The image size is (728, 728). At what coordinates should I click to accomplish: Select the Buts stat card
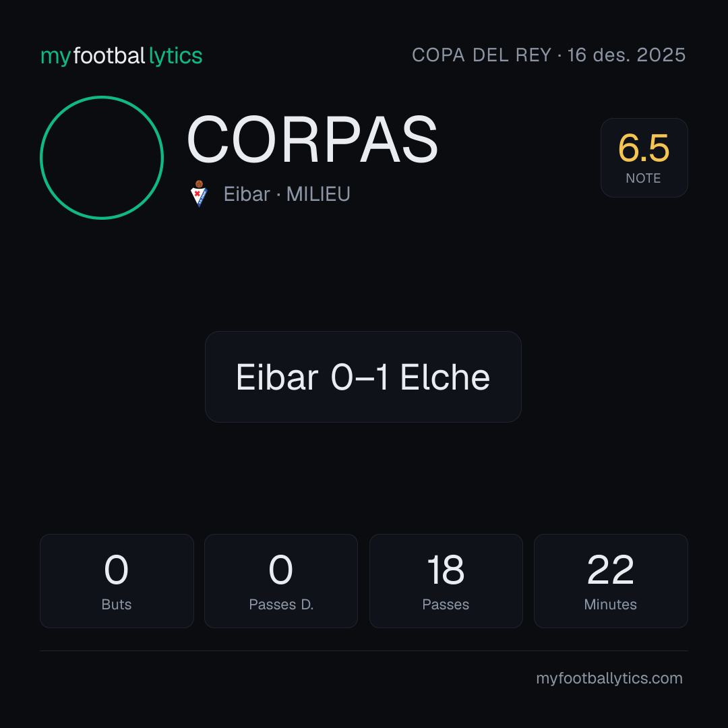[x=117, y=581]
